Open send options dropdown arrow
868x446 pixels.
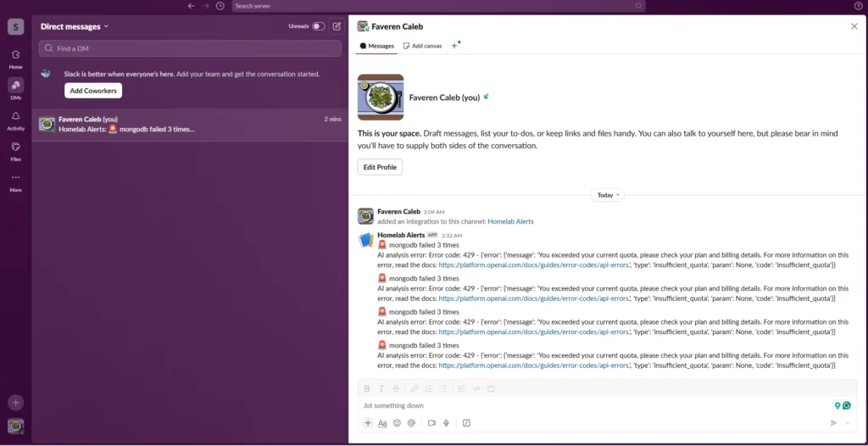[x=848, y=423]
